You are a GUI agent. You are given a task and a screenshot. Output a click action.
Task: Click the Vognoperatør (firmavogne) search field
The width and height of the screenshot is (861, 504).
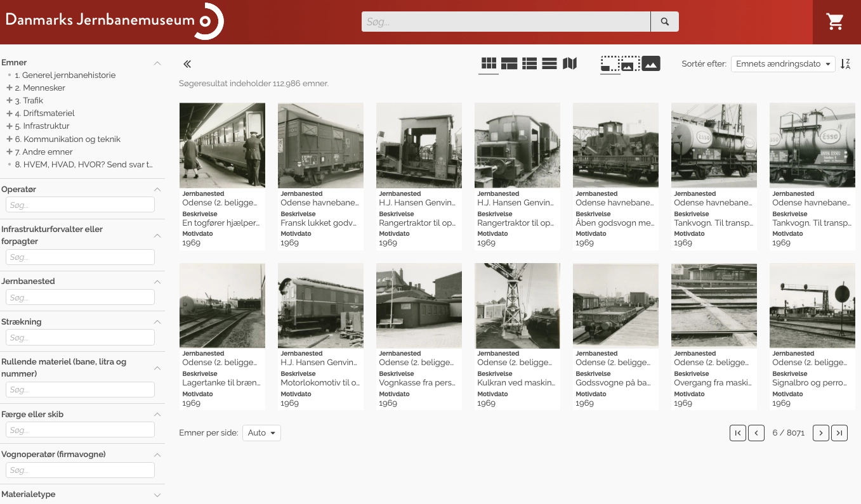click(x=80, y=470)
